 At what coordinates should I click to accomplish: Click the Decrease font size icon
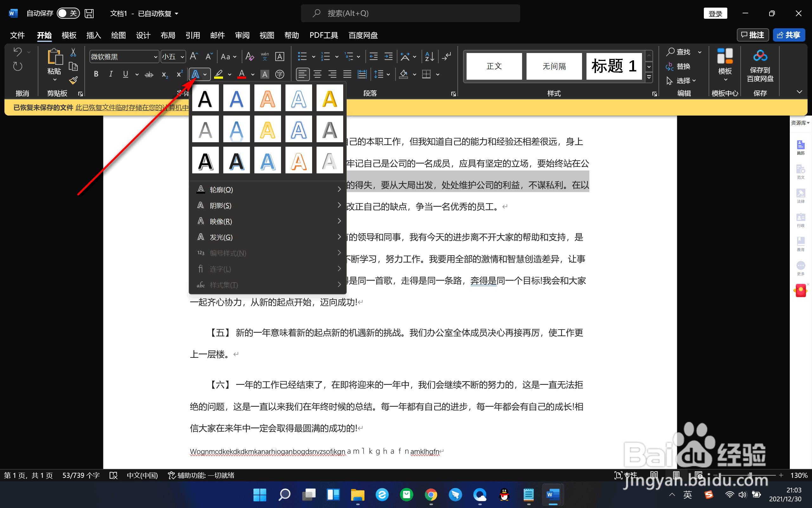click(209, 57)
